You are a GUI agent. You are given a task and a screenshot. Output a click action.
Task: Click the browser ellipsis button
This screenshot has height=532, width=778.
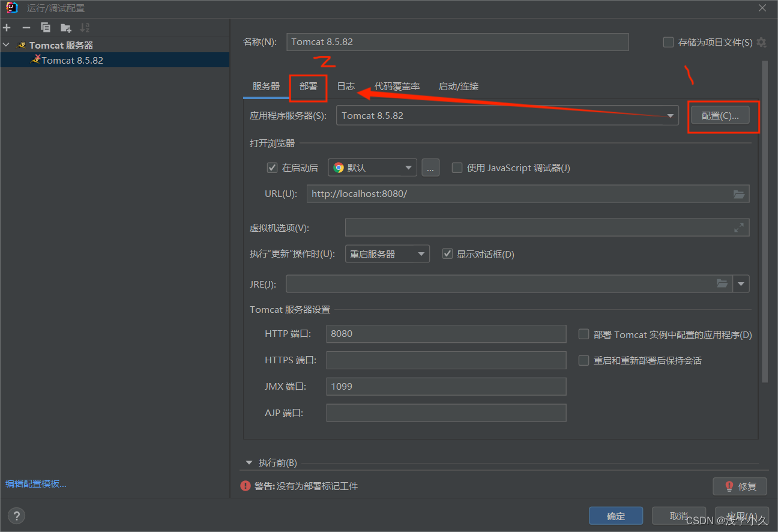pos(430,168)
